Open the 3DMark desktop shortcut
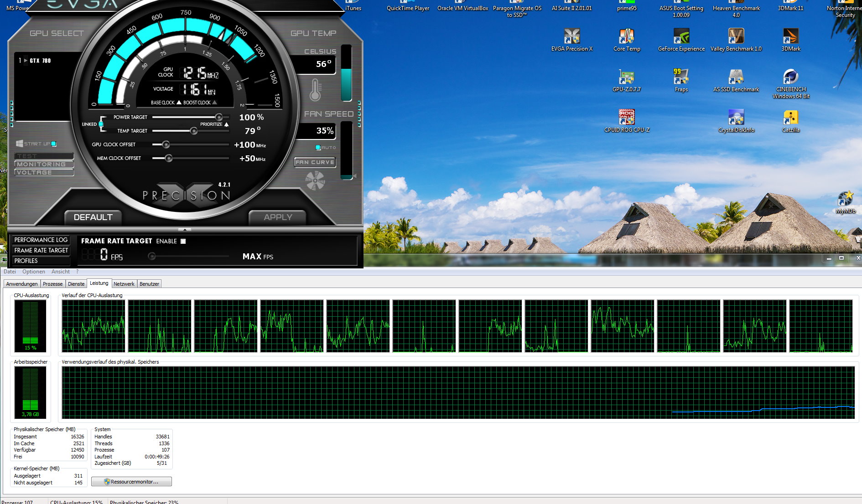Image resolution: width=862 pixels, height=504 pixels. point(791,40)
